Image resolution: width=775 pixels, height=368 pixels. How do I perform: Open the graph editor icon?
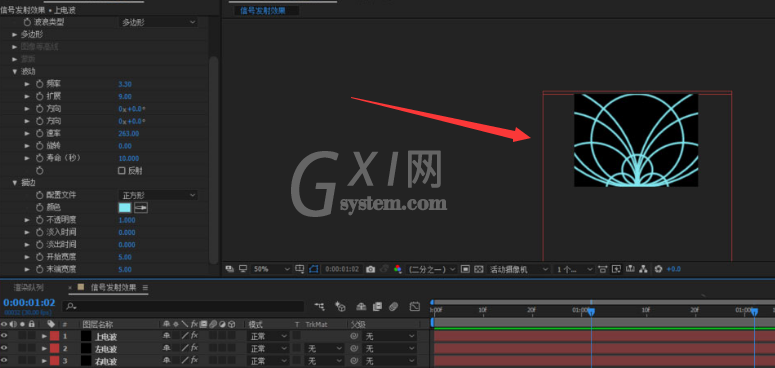(415, 307)
